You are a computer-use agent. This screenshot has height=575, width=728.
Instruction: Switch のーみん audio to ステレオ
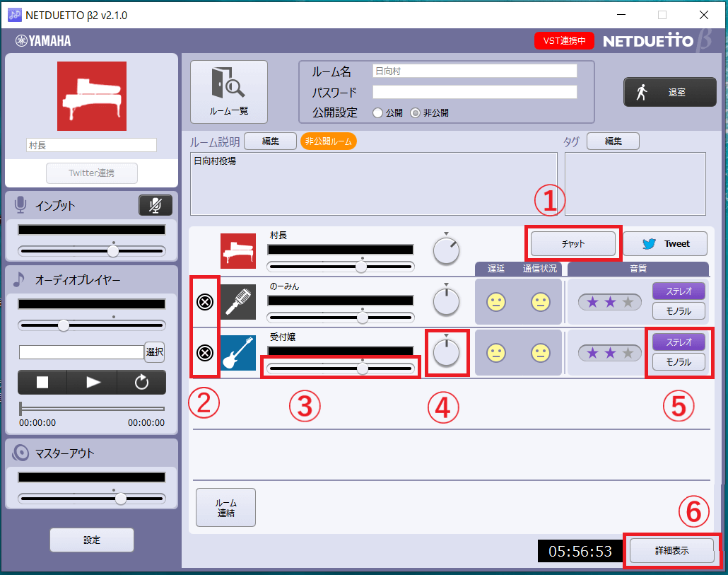click(679, 291)
